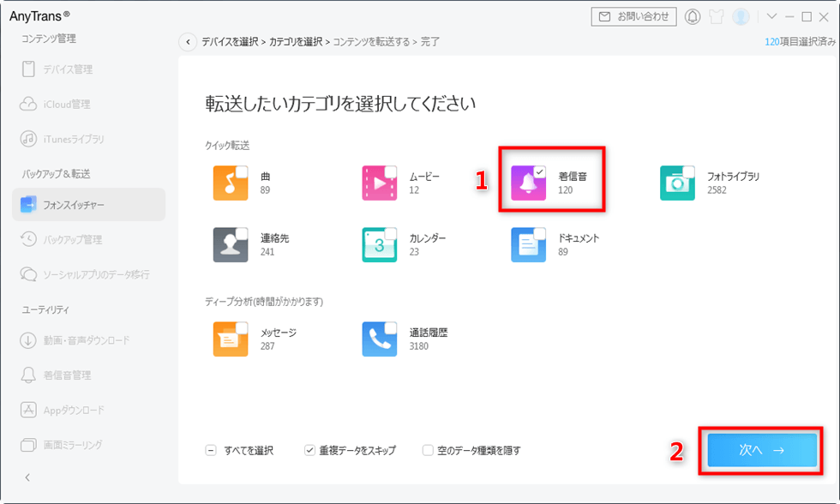Click the 画面ミラーリング screen icon
The width and height of the screenshot is (840, 504).
[x=27, y=445]
